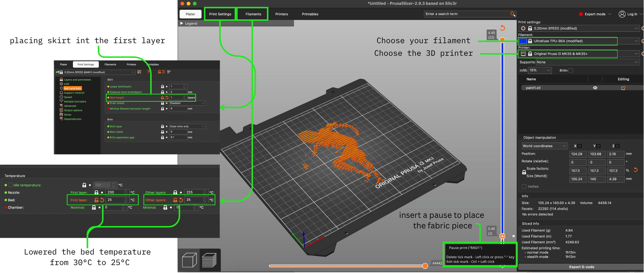The image size is (644, 273).
Task: Click the mirror X axis icon
Action: click(579, 146)
